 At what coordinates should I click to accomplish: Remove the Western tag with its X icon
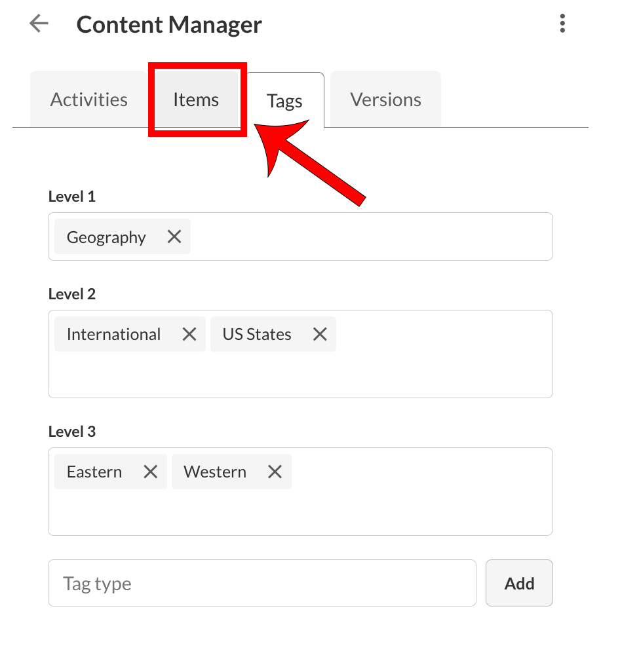pos(274,471)
